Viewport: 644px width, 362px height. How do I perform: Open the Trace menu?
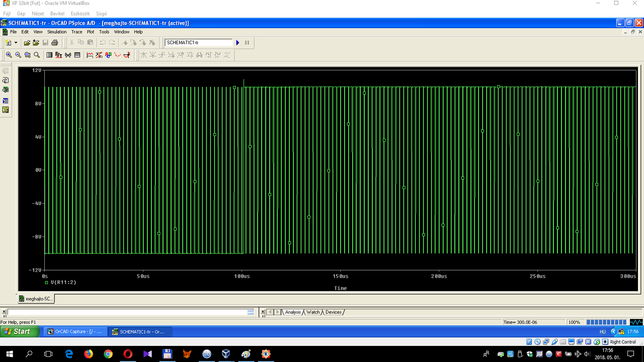click(x=76, y=32)
